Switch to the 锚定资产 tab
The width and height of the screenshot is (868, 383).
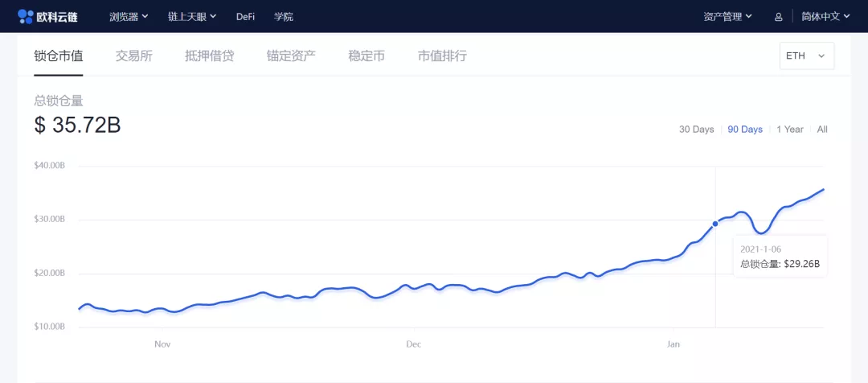pos(291,56)
